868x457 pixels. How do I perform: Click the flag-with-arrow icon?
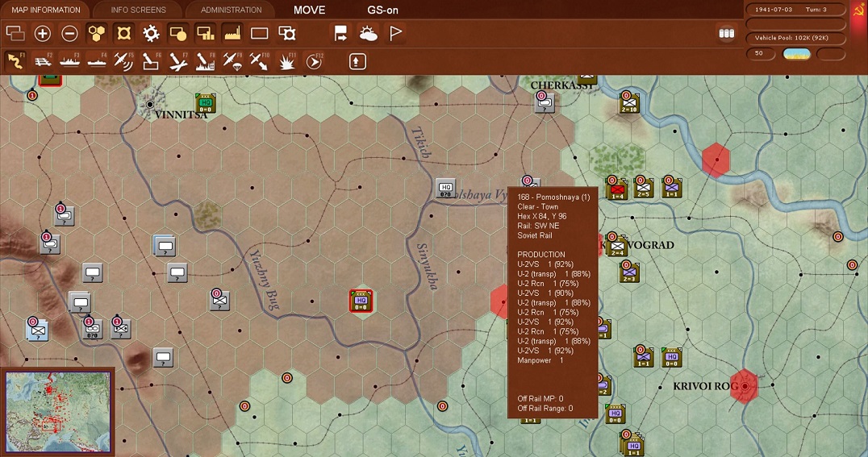pos(341,34)
